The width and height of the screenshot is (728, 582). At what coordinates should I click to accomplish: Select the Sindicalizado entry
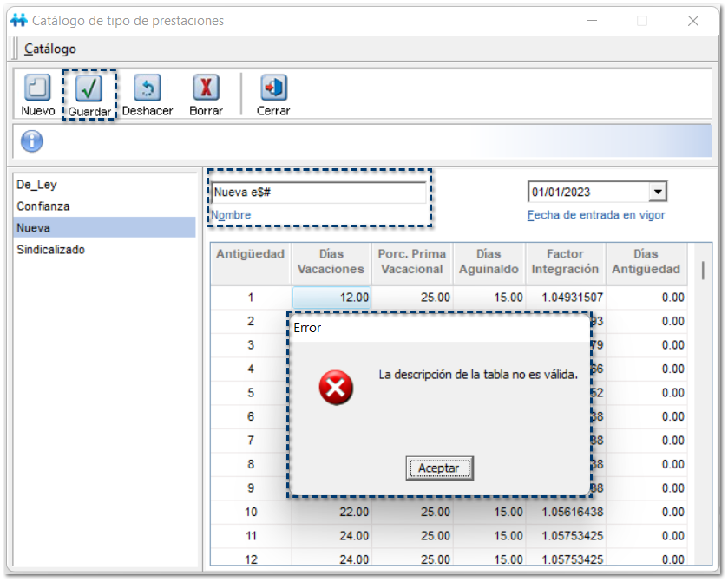pos(50,250)
